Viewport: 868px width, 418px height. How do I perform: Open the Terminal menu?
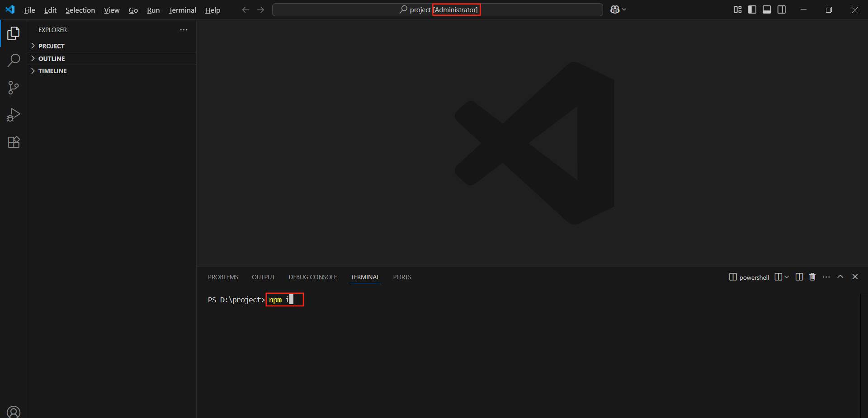pyautogui.click(x=182, y=10)
